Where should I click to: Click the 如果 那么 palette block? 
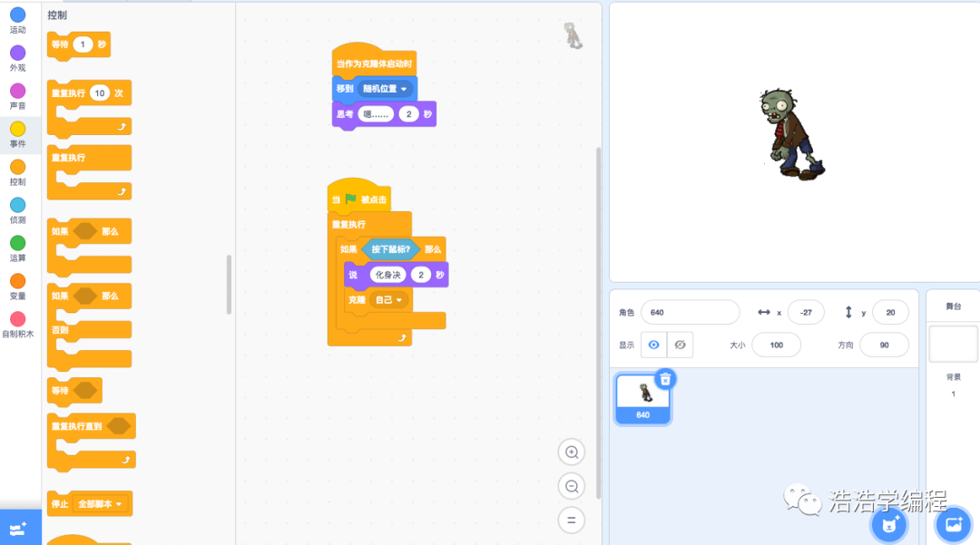(89, 246)
